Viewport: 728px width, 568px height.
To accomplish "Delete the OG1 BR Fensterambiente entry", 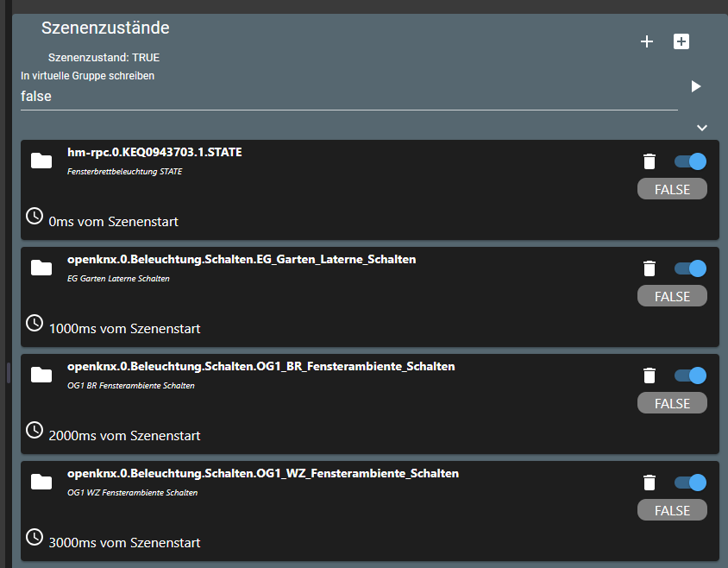I will click(650, 376).
